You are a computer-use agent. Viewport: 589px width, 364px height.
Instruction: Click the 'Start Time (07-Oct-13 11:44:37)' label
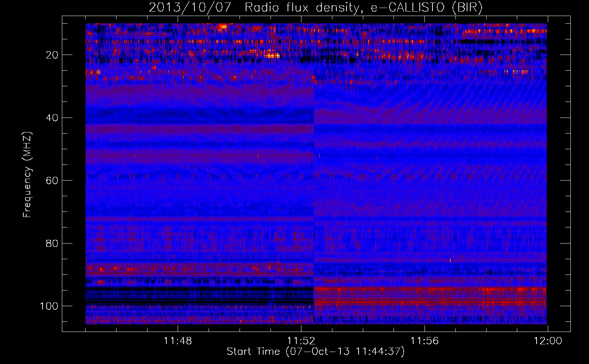click(x=316, y=352)
